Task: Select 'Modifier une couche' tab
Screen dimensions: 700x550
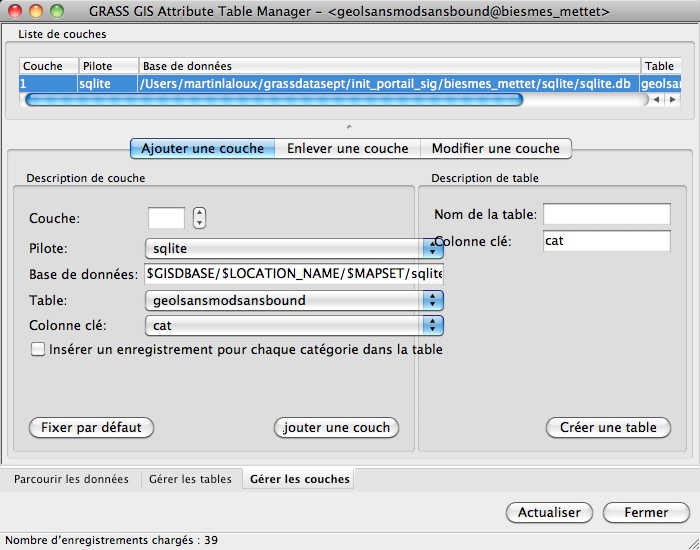Action: pos(495,148)
